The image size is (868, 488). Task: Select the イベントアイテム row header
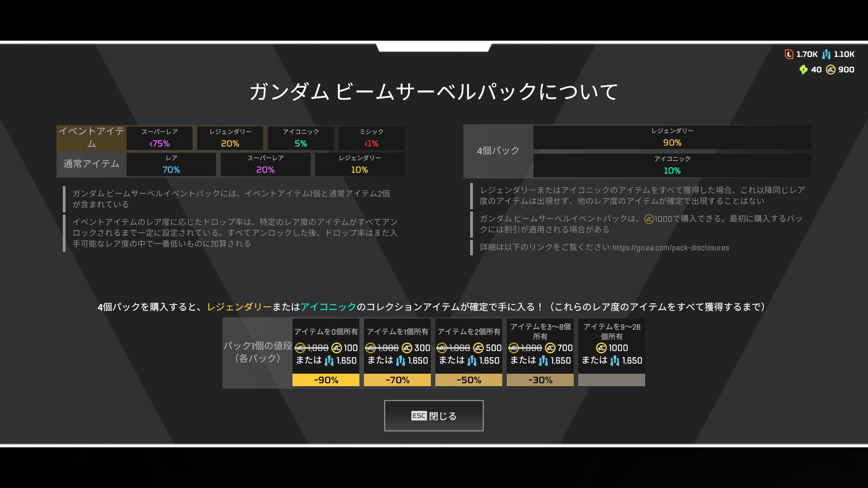click(x=91, y=137)
